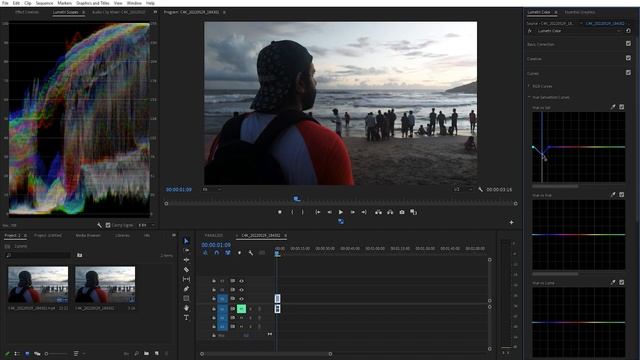Click the Mark In button

(x=292, y=212)
